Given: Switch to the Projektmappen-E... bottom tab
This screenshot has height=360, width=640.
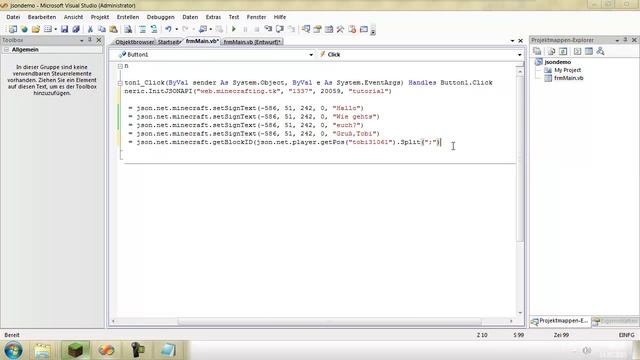Looking at the screenshot, I should coord(560,321).
